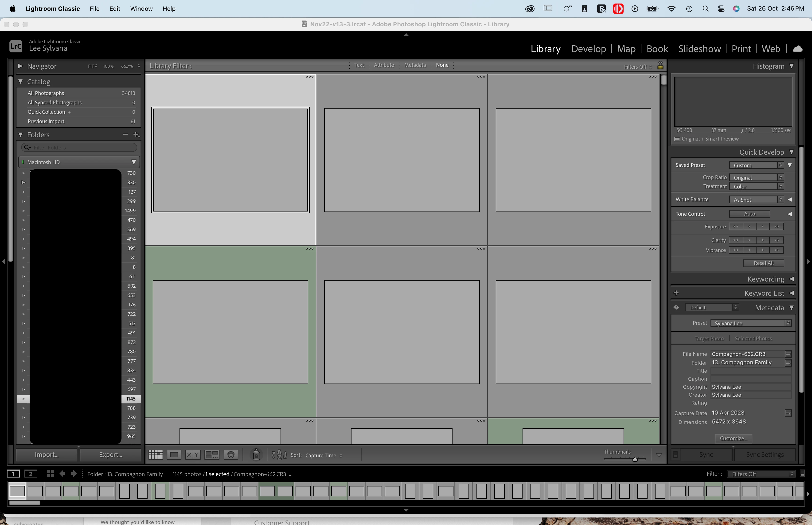Collapse the Catalog panel
Viewport: 812px width, 525px height.
click(20, 82)
